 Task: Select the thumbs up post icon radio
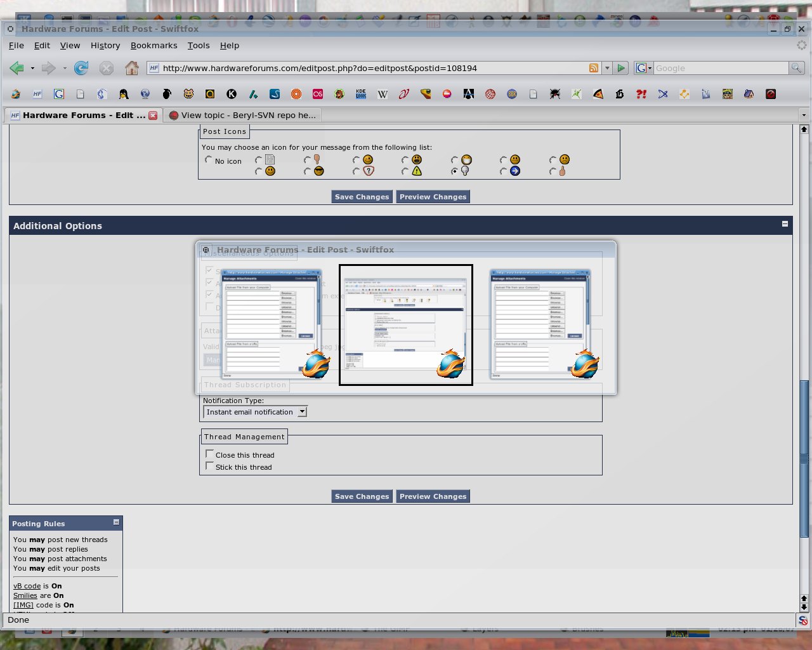click(553, 171)
